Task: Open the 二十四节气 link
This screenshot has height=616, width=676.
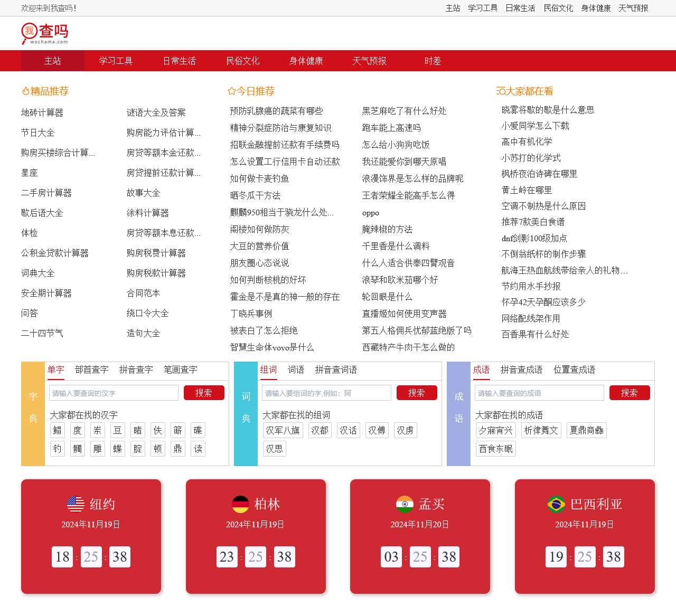Action: 42,333
